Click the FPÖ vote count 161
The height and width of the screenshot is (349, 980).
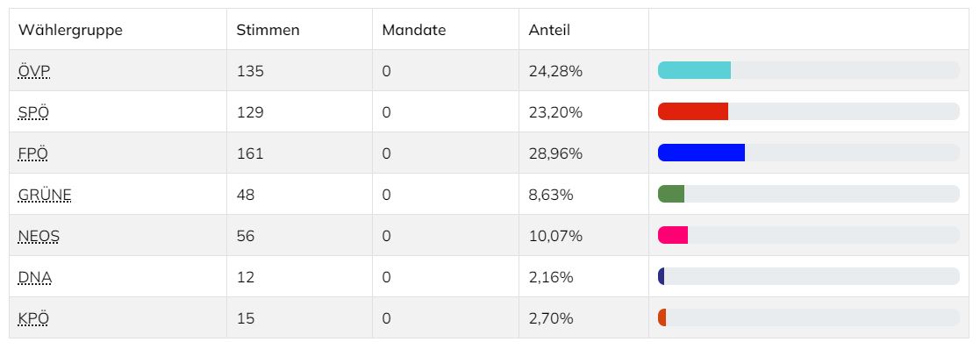point(250,153)
